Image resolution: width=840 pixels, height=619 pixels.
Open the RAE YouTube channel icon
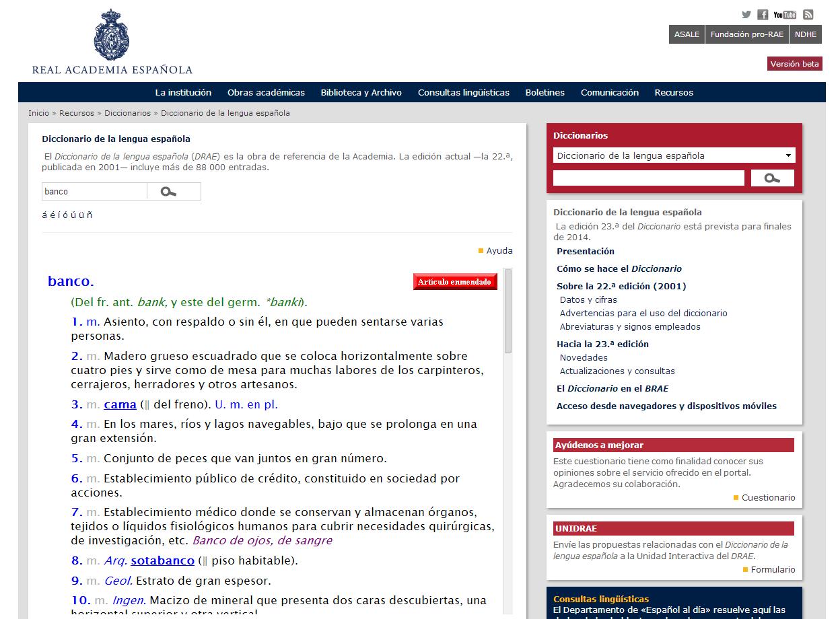tap(784, 15)
